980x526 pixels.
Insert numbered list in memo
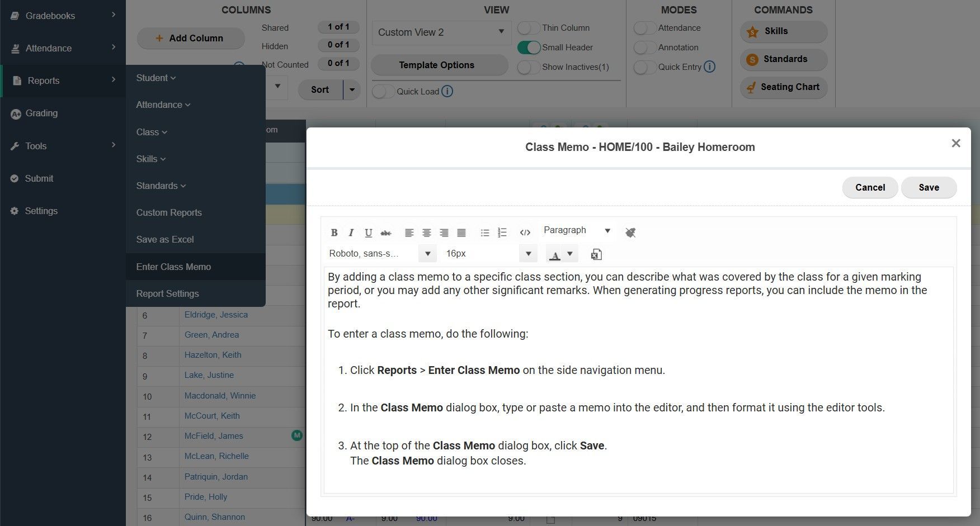point(502,233)
